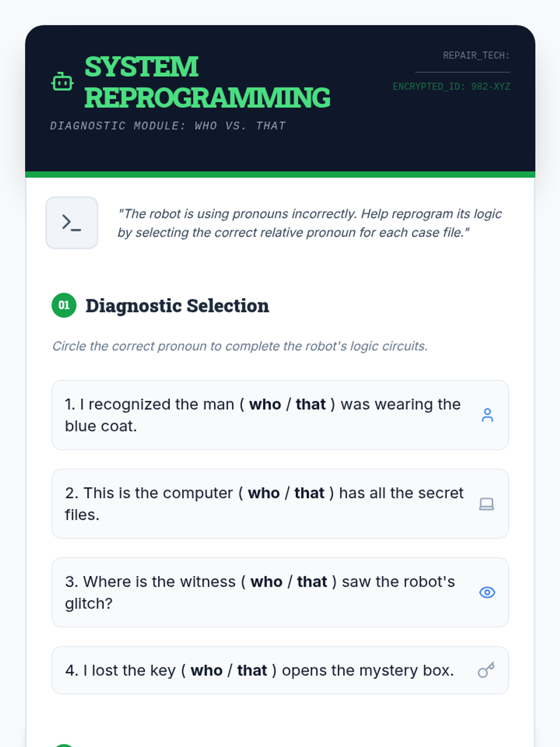
Task: Pick 'that' in the witness sentence
Action: click(x=312, y=582)
